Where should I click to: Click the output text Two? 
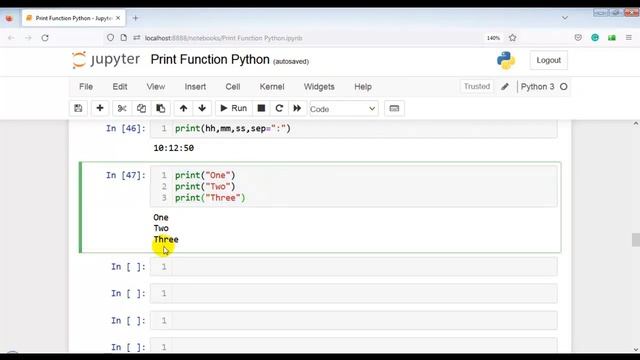(161, 228)
